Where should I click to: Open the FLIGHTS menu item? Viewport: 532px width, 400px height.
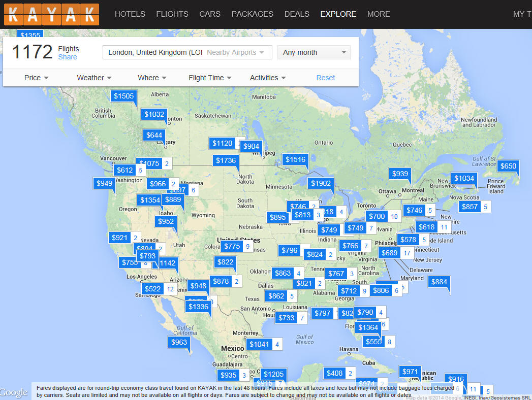coord(172,14)
